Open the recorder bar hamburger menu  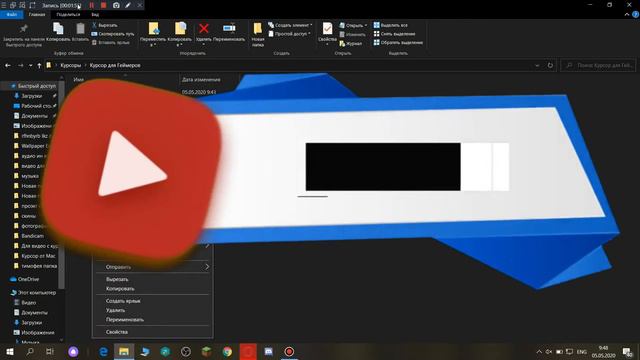point(4,5)
